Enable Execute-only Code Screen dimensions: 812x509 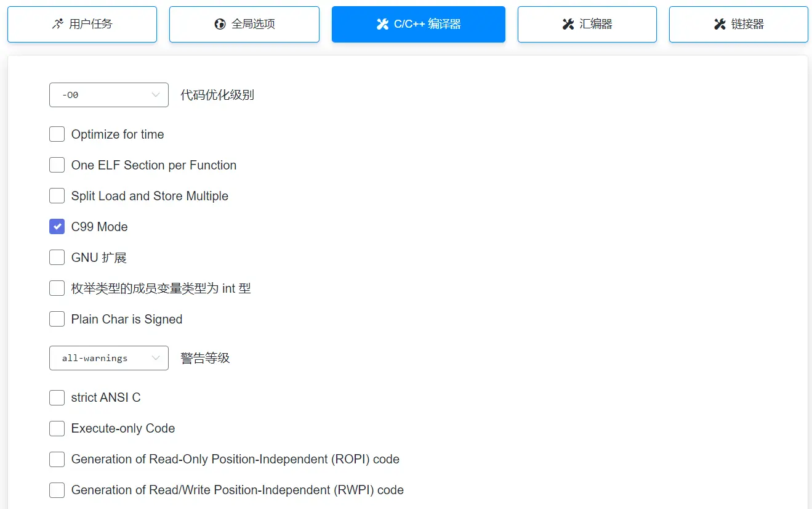(x=57, y=428)
